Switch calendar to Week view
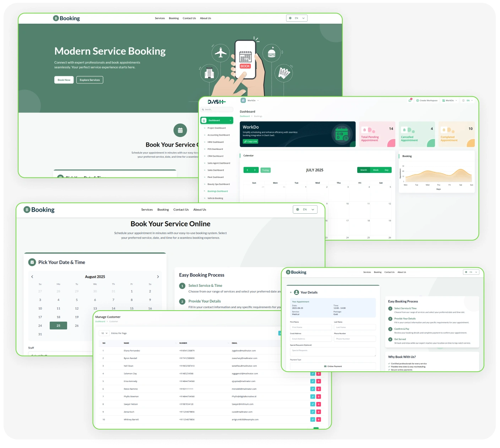Viewport: 500px width, 448px height. tap(376, 170)
